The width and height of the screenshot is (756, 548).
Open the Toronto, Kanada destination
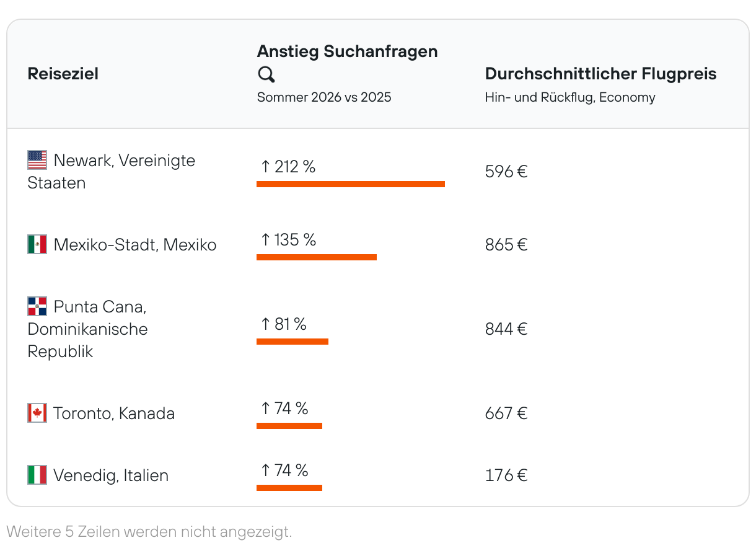114,413
